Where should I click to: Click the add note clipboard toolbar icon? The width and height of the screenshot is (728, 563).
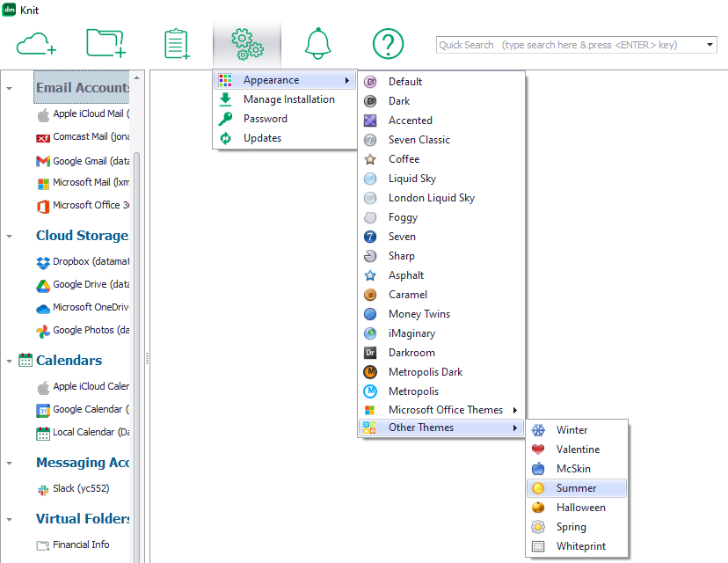(x=177, y=44)
